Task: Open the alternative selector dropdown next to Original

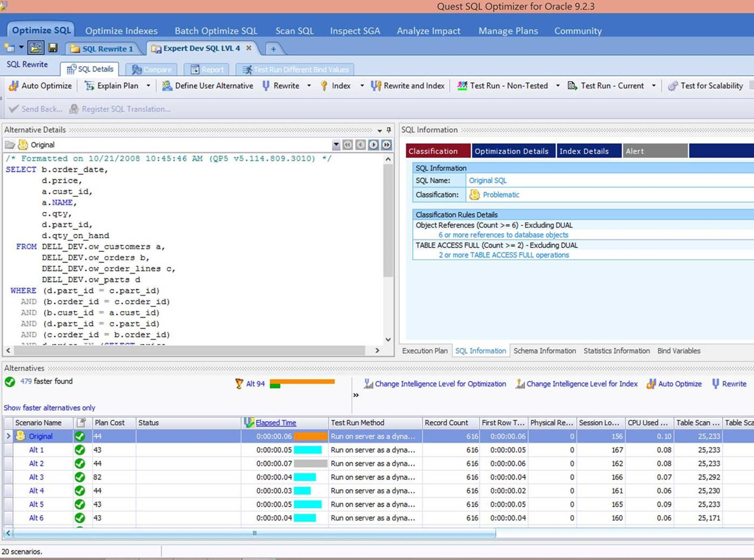Action: tap(336, 144)
